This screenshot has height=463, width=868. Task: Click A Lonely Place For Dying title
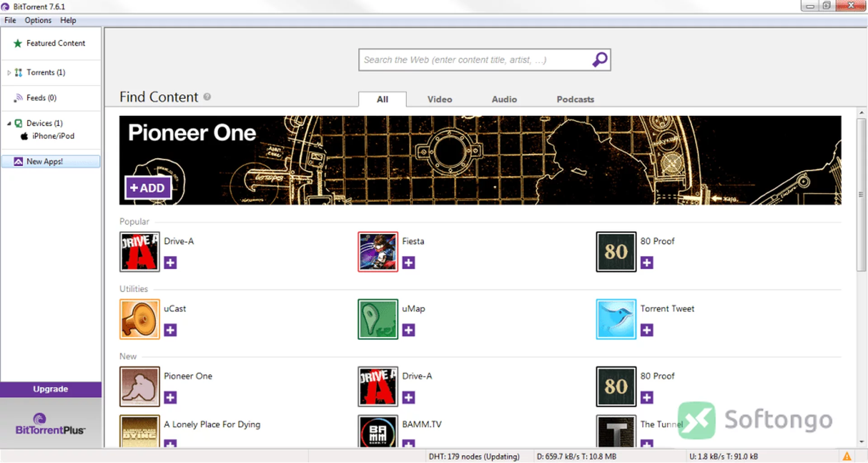coord(212,425)
